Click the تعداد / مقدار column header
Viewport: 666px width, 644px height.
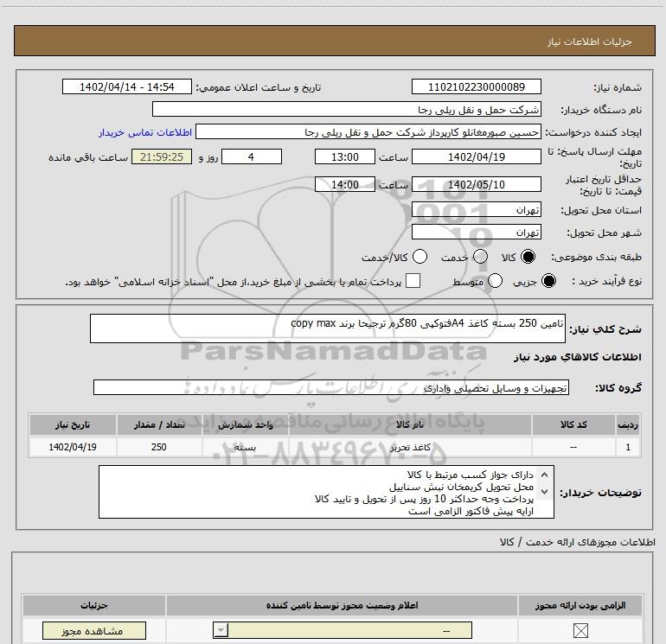159,424
